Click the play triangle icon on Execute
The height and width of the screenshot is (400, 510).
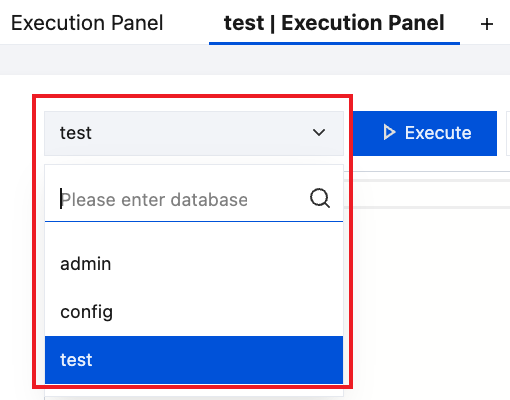click(x=389, y=133)
